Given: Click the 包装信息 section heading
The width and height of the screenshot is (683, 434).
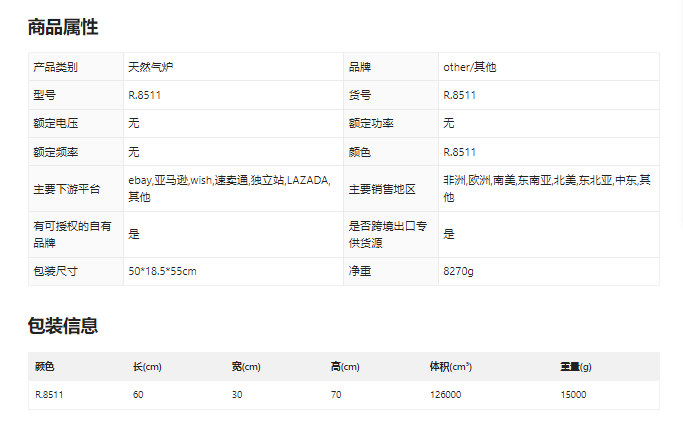Looking at the screenshot, I should [63, 326].
